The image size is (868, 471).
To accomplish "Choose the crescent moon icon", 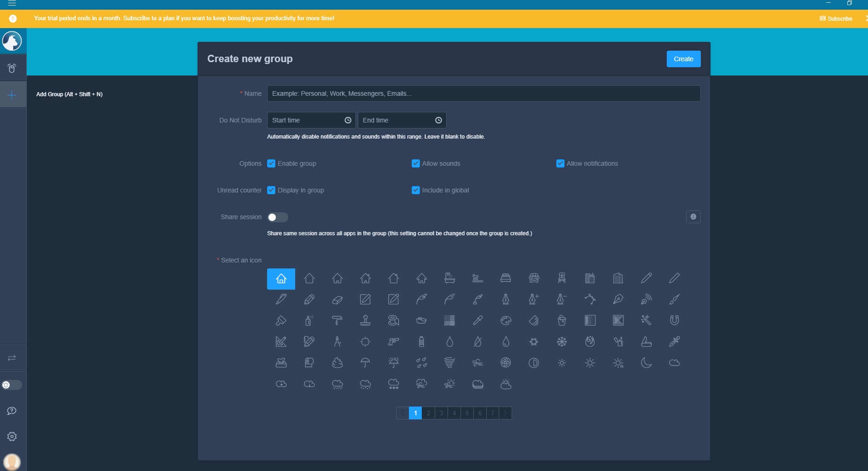I will click(646, 363).
